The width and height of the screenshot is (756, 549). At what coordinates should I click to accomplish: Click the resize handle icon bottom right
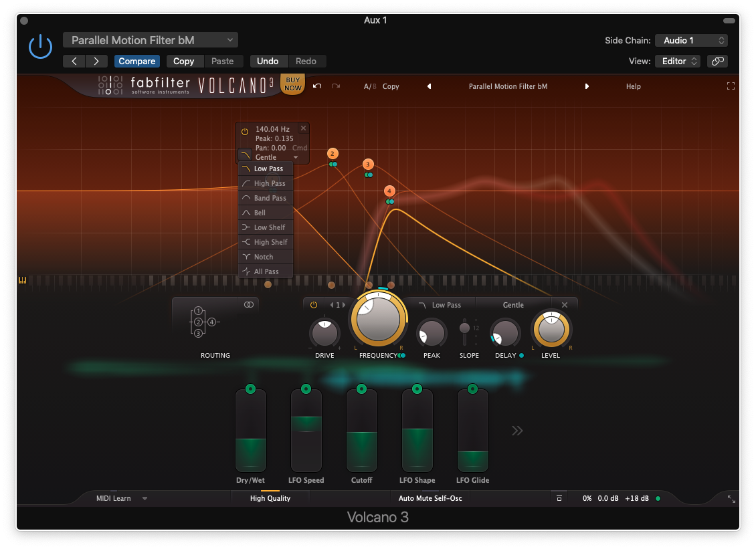tap(731, 499)
